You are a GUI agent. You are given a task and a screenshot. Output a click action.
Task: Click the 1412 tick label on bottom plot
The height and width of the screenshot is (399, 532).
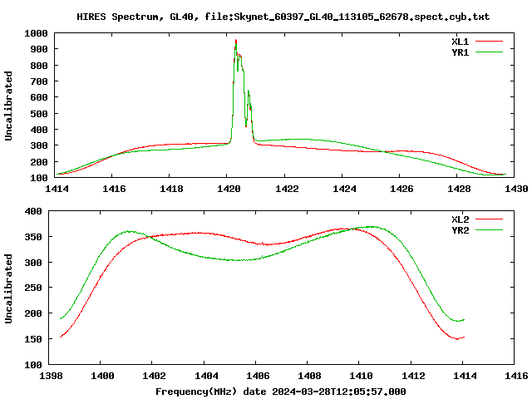[x=413, y=376]
